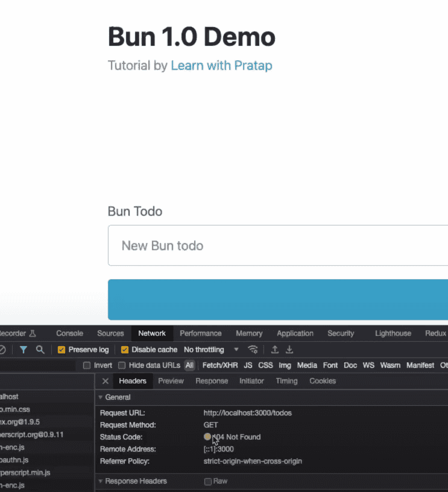Viewport: 448px width, 492px height.
Task: Filter requests by Wasm
Action: point(390,365)
